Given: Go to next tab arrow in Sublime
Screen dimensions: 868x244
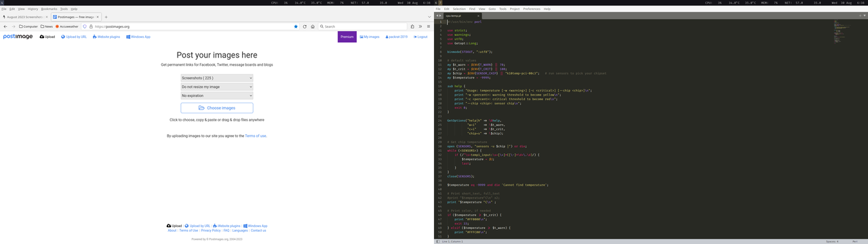Looking at the screenshot, I should [440, 16].
